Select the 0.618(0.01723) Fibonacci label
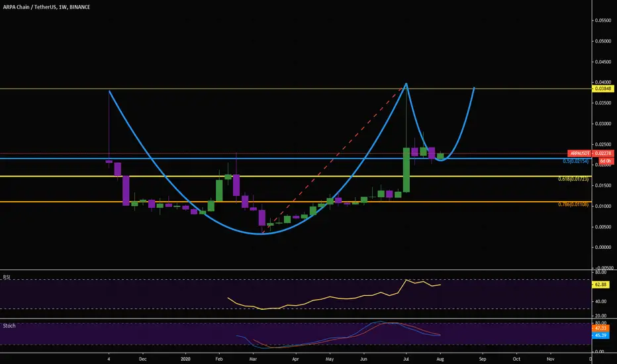The height and width of the screenshot is (364, 617). pos(573,179)
